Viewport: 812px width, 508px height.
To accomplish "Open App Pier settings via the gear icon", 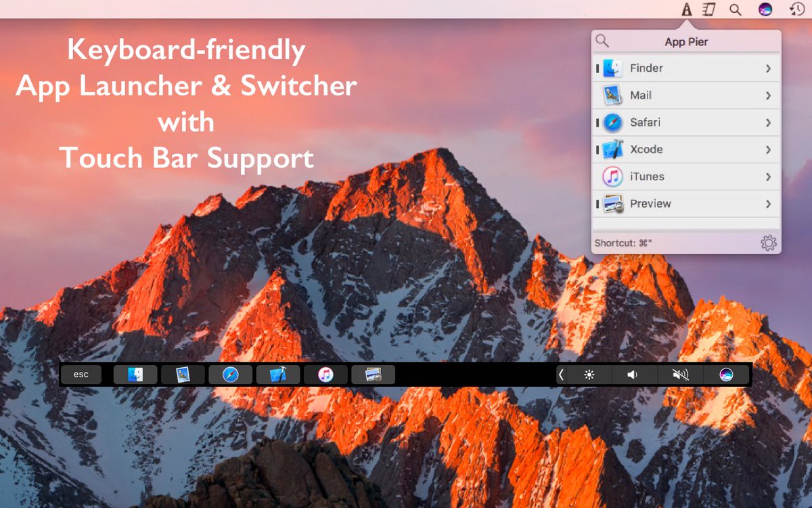I will 768,242.
